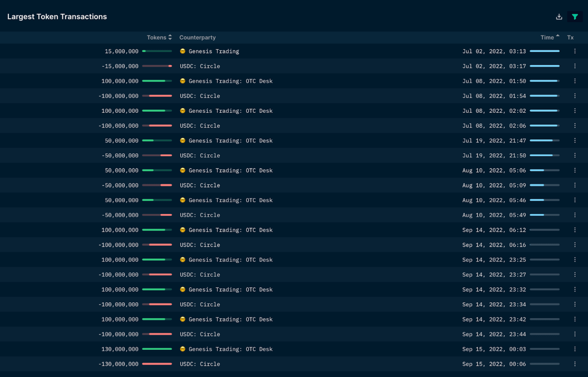
Task: Select 100,000,000 amount at Sep 14, 23:42
Action: coord(120,319)
